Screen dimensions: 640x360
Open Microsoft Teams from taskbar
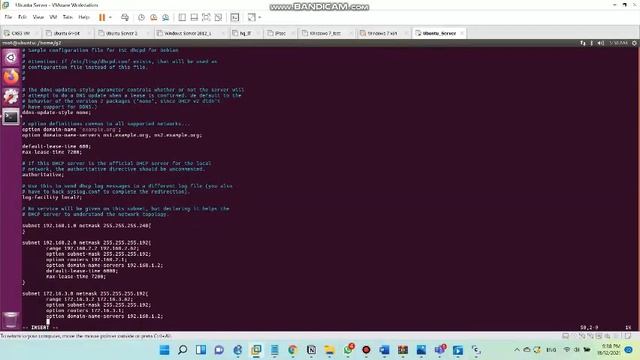pyautogui.click(x=440, y=350)
